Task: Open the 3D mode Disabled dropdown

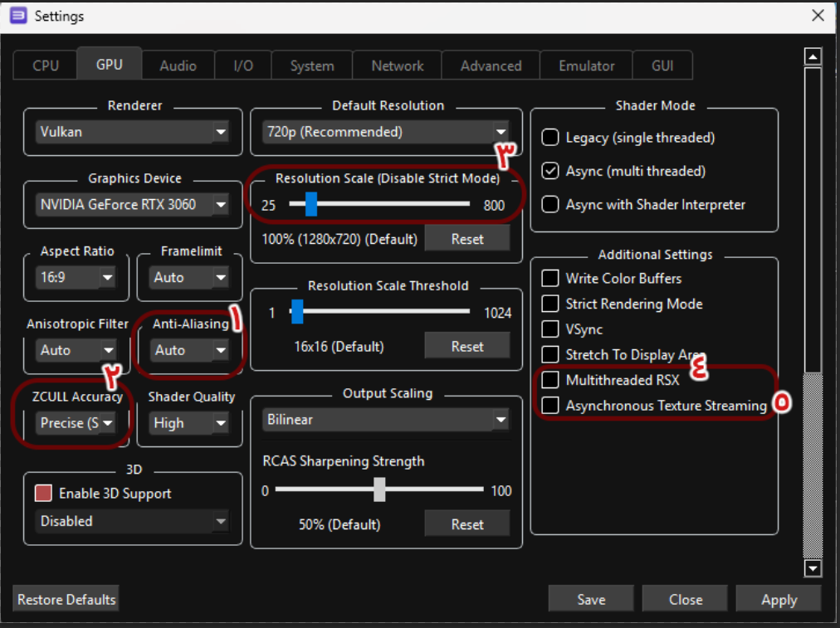Action: (133, 521)
